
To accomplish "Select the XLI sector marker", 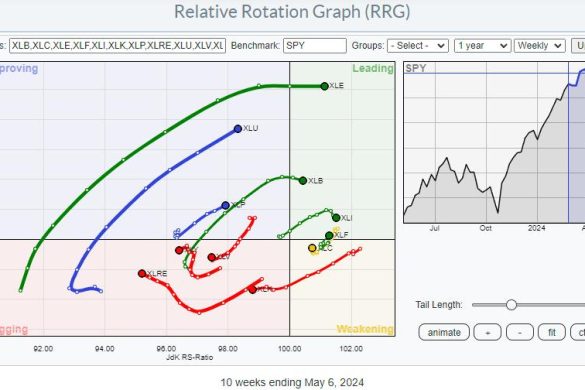I will pos(336,218).
